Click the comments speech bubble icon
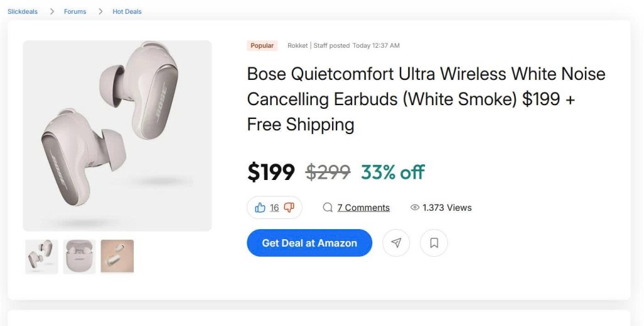Screen dimensions: 644x326 tap(328, 208)
